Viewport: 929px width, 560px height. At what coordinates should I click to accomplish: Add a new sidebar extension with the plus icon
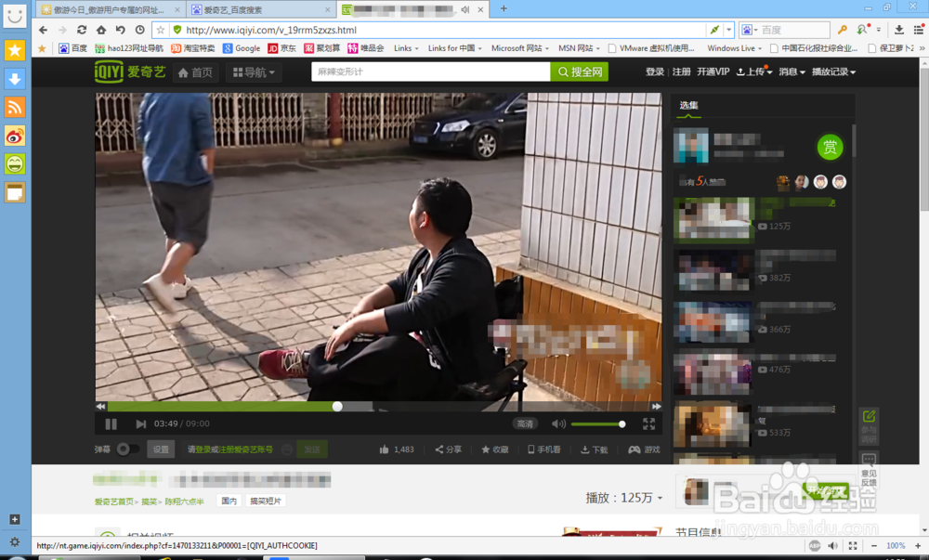point(15,519)
